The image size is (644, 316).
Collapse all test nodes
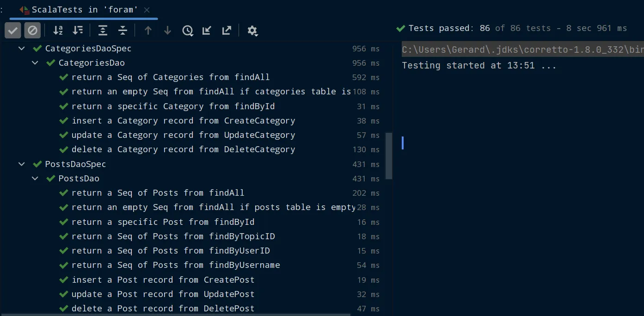123,31
